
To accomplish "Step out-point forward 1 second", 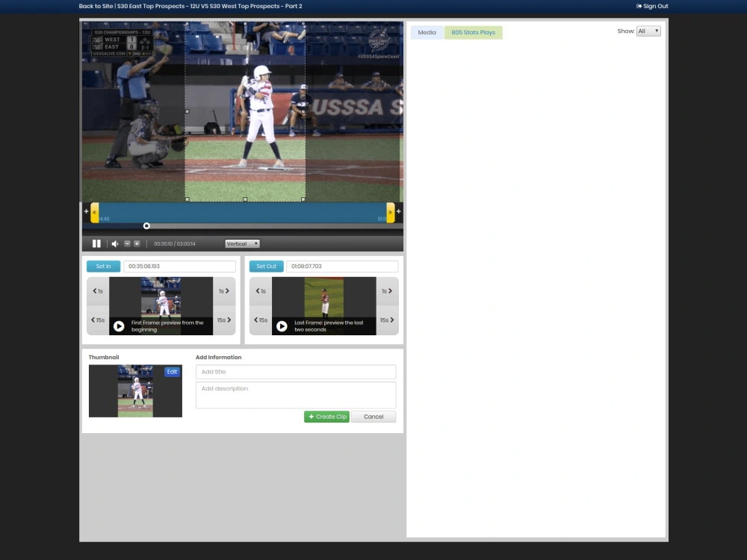I will click(387, 291).
